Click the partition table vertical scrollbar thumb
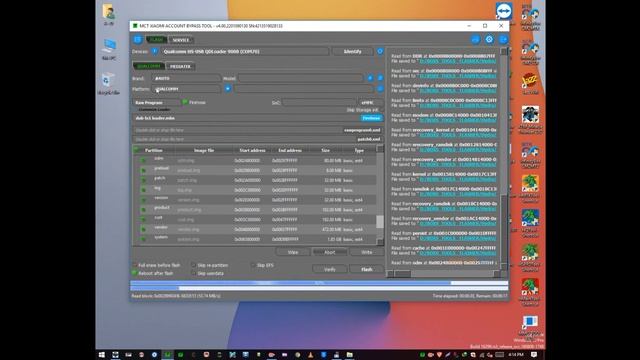This screenshot has width=640, height=360. click(380, 222)
